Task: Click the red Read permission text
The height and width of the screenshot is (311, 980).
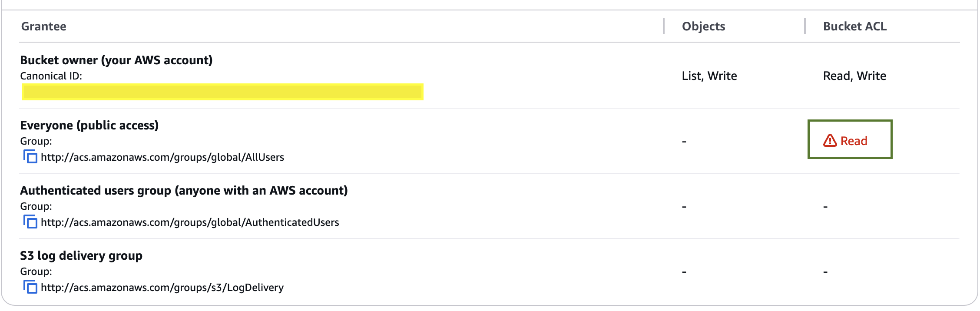Action: point(854,141)
